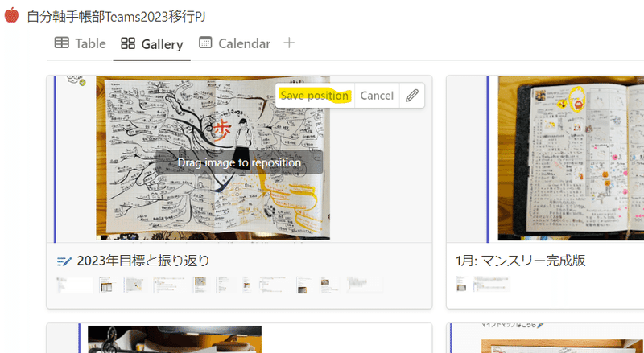Screen dimensions: 644x353
Task: Click first thumbnail under 1月: マンスリー完成版
Action: coord(460,284)
